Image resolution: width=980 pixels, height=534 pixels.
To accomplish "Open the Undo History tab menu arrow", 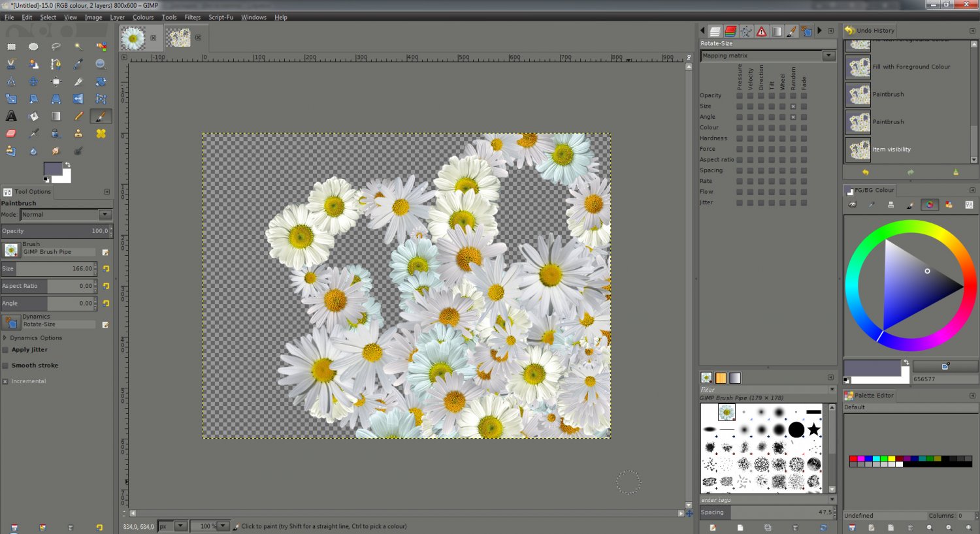I will click(972, 31).
